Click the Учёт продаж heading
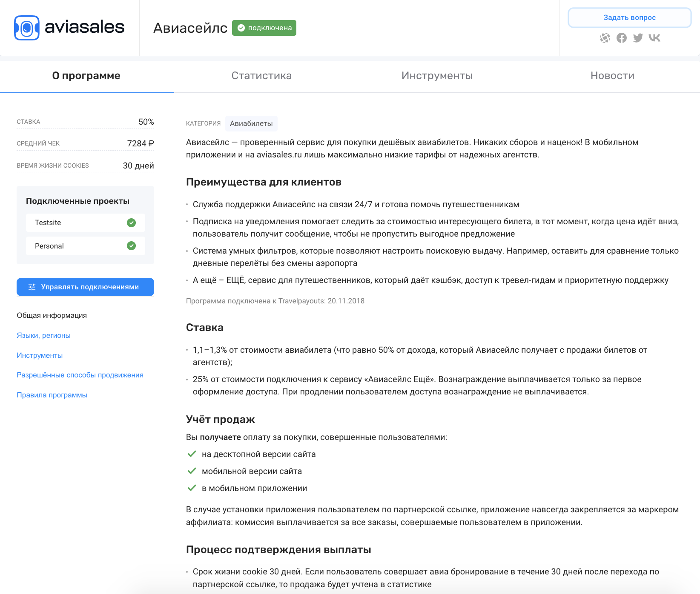 221,420
